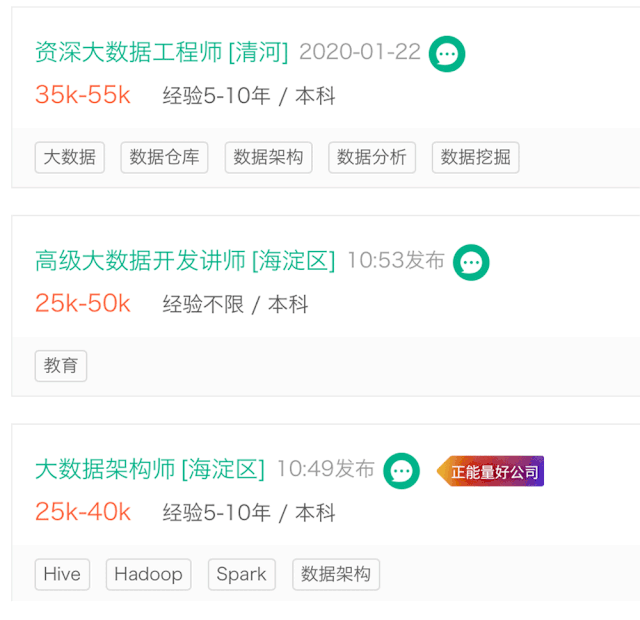640x620 pixels.
Task: Click the Hive skill tag
Action: tap(62, 574)
